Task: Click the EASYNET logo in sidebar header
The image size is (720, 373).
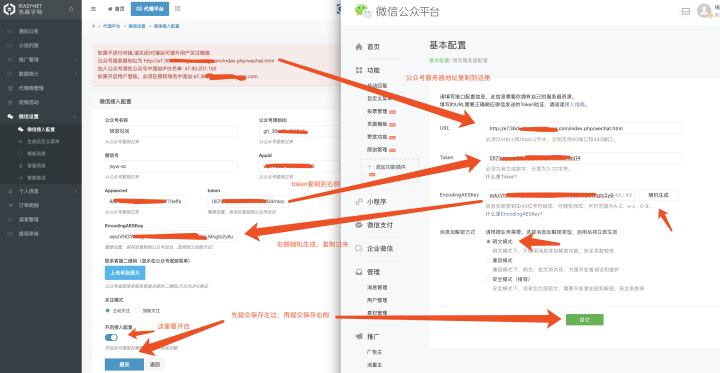Action: coord(23,10)
